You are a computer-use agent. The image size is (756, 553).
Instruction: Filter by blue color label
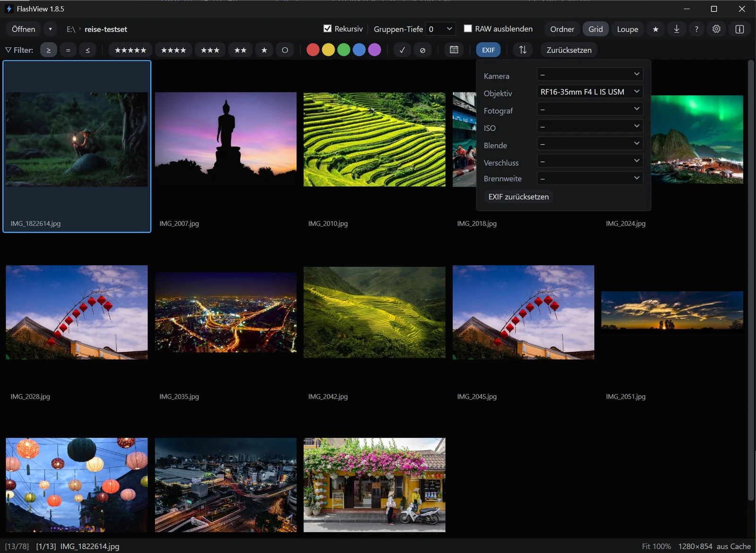click(x=359, y=50)
